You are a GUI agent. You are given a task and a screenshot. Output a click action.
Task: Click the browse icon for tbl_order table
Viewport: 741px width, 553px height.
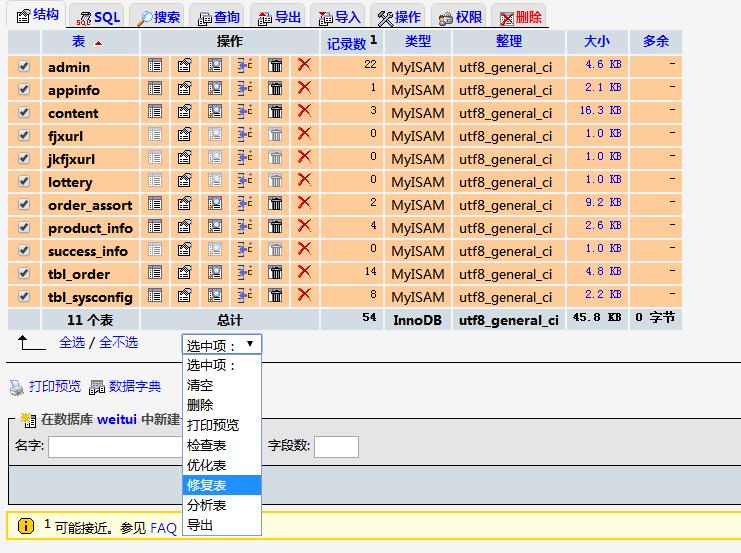click(155, 272)
